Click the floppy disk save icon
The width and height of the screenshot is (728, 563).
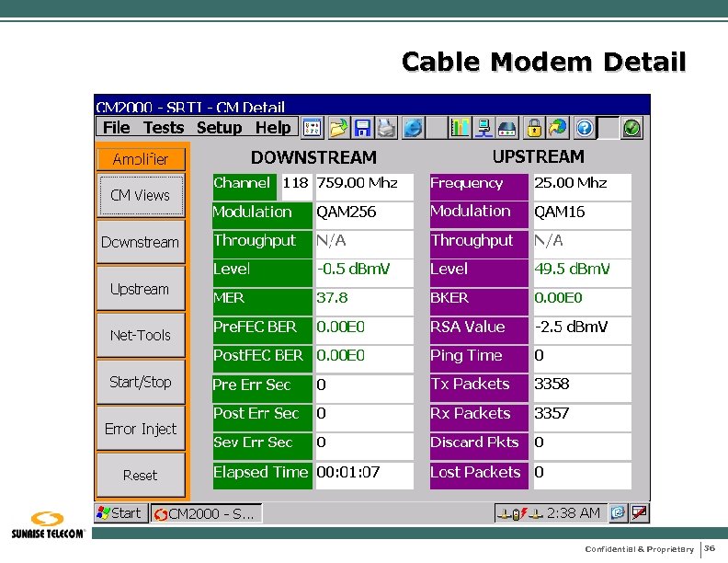pos(362,128)
